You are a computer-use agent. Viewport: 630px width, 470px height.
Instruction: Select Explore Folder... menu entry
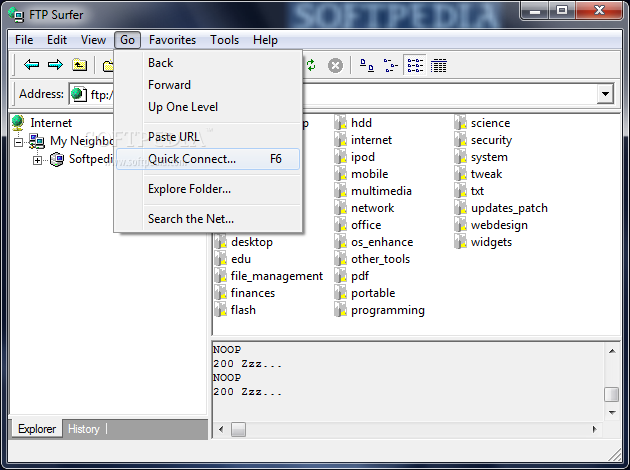point(208,189)
